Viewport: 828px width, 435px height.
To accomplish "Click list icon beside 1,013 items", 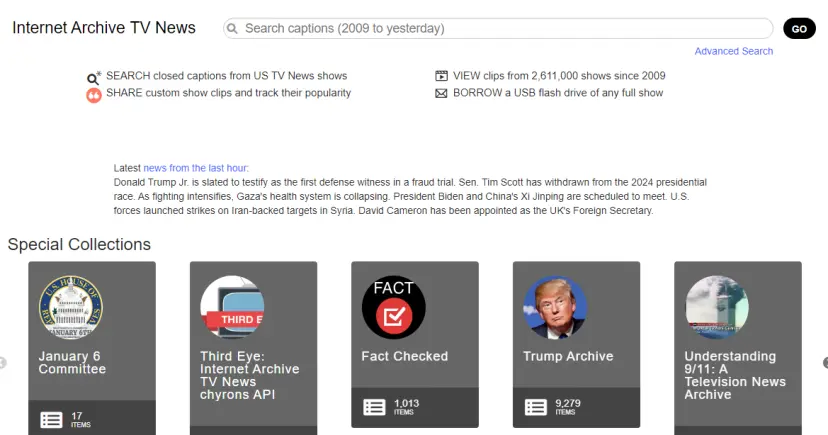I will point(374,407).
